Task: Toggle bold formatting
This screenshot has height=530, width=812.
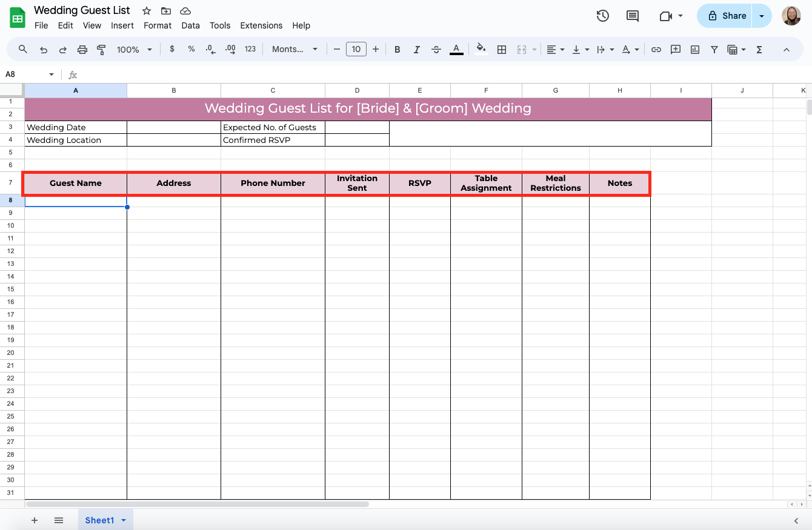Action: coord(397,49)
